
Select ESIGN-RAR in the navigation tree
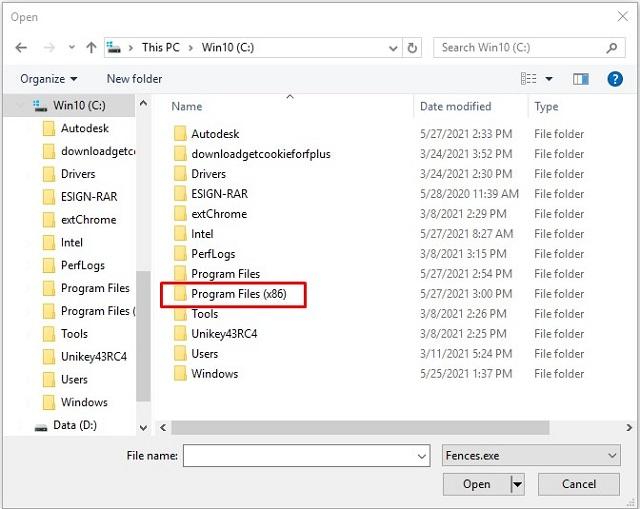click(x=89, y=197)
